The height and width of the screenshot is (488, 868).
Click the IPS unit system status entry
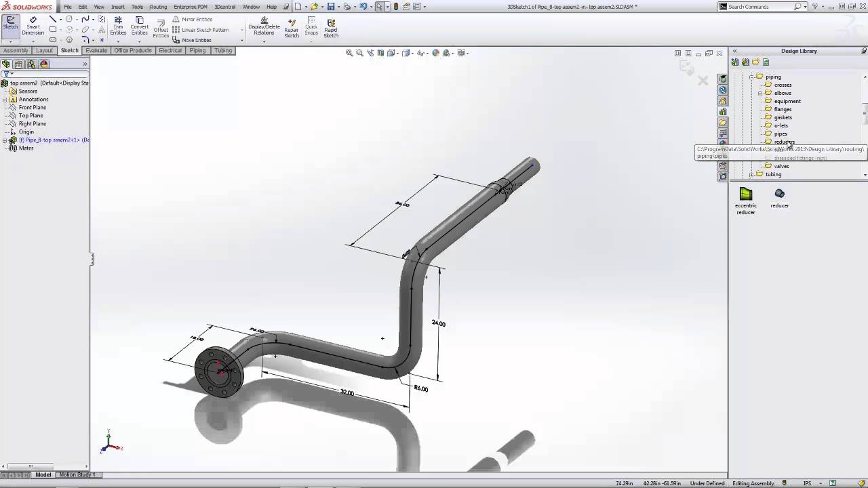point(806,483)
